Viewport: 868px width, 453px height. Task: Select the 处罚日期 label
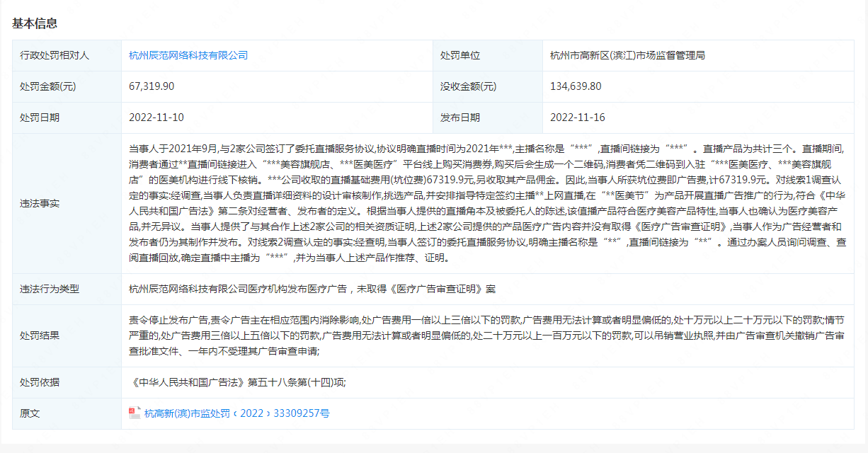tap(40, 117)
